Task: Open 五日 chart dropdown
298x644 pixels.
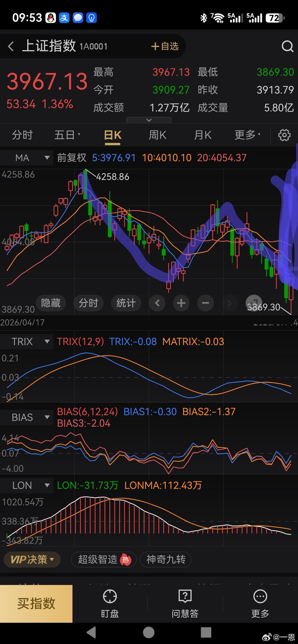Action: [x=67, y=135]
